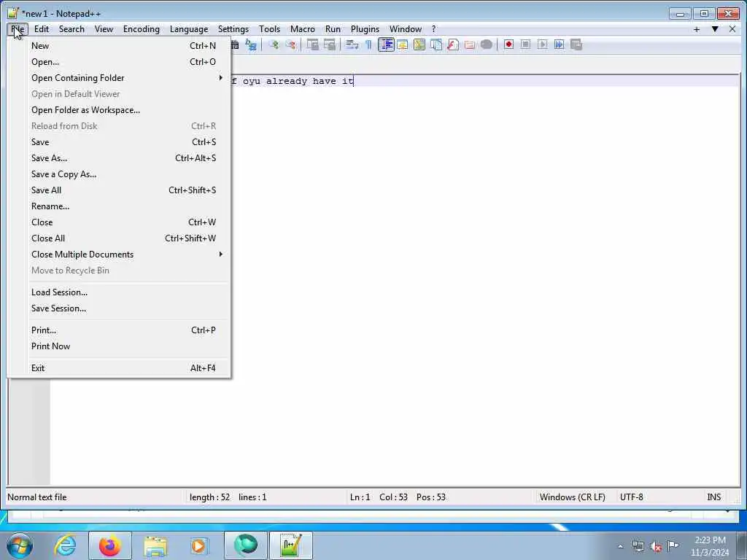
Task: Click the plus icon in menu bar
Action: click(697, 29)
